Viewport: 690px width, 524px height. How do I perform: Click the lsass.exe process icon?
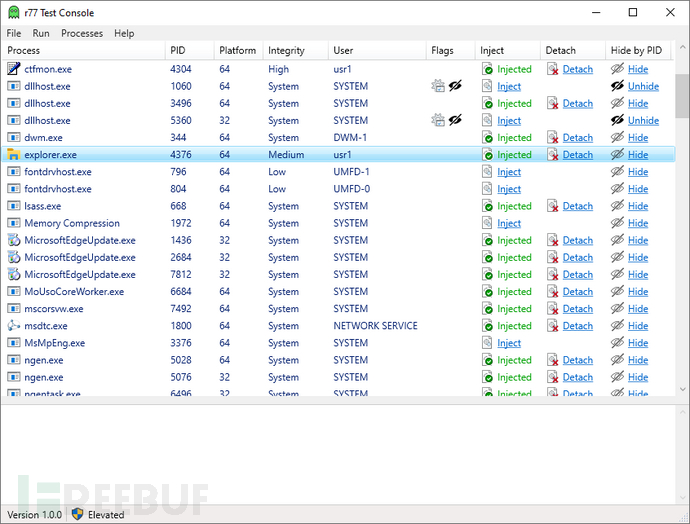coord(14,206)
